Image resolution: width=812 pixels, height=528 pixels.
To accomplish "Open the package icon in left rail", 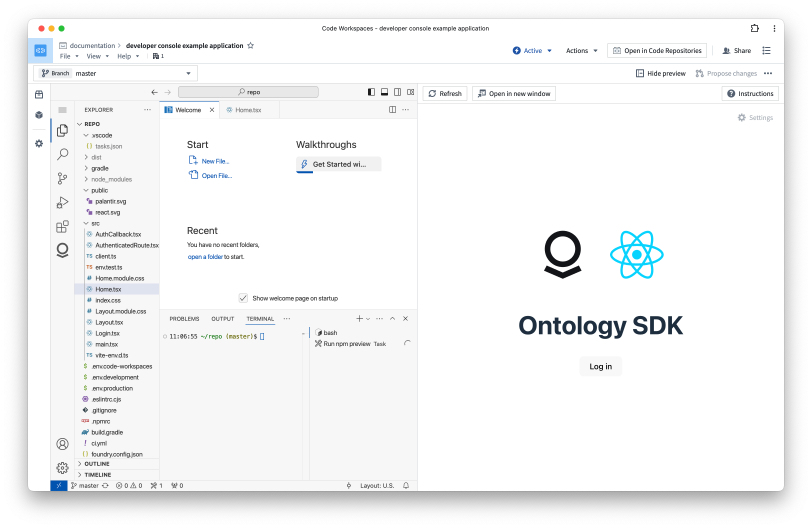I will pos(39,94).
